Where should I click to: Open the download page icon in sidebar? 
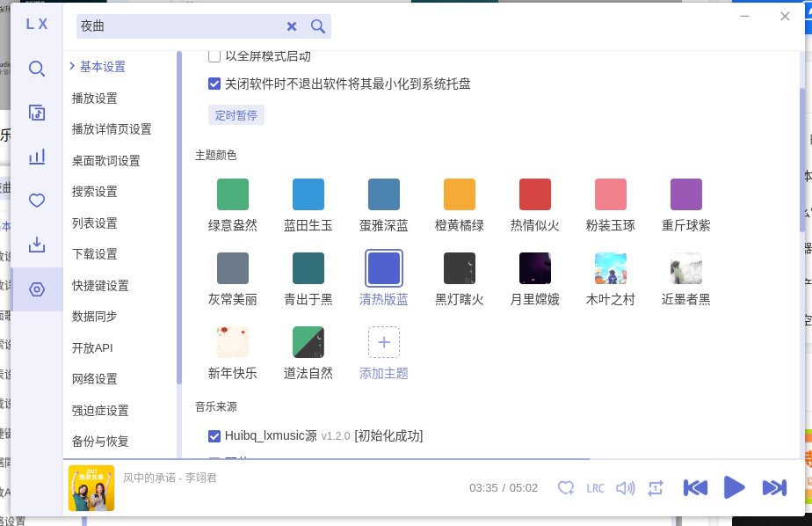[37, 245]
